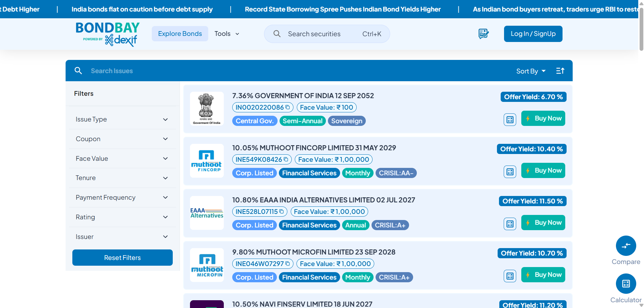
Task: Expand the Coupon filter
Action: pyautogui.click(x=122, y=139)
